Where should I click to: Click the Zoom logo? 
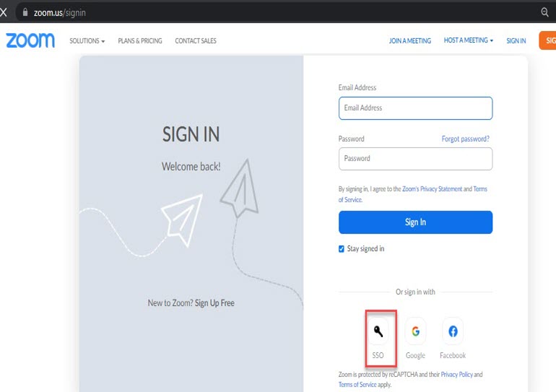coord(30,40)
